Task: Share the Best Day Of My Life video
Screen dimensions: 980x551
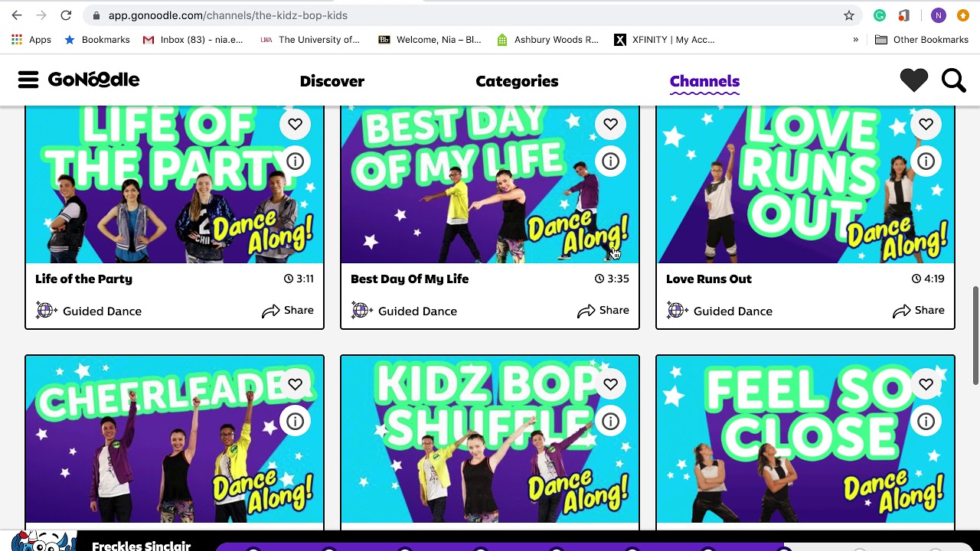Action: 603,311
